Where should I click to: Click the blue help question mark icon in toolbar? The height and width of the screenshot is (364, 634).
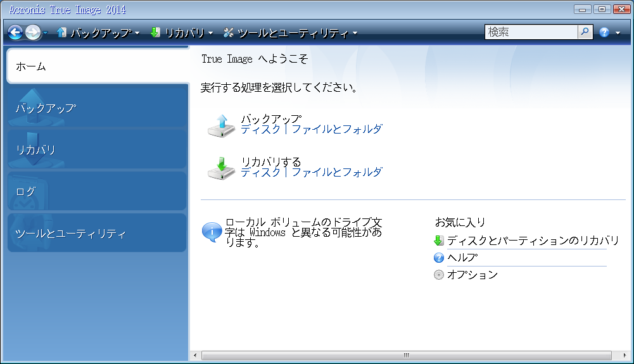click(604, 32)
